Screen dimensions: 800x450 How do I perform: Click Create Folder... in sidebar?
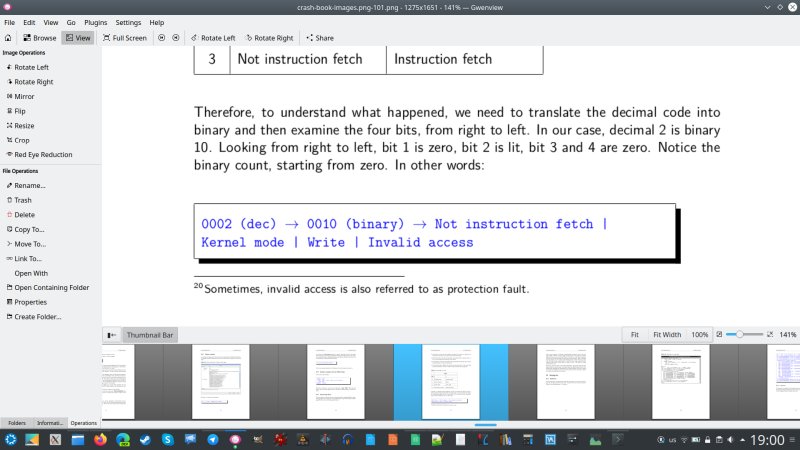point(34,317)
